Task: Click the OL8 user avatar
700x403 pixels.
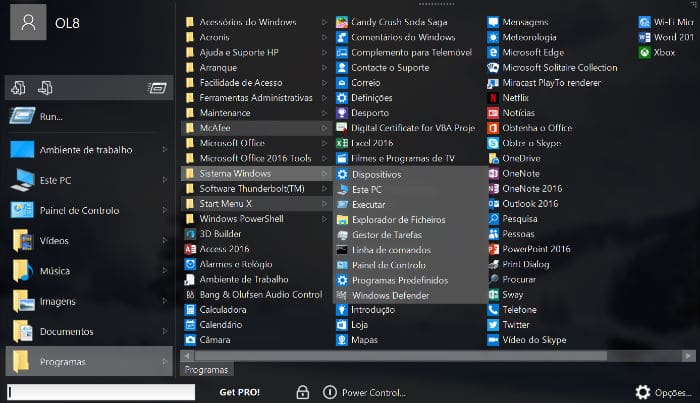Action: coord(29,21)
